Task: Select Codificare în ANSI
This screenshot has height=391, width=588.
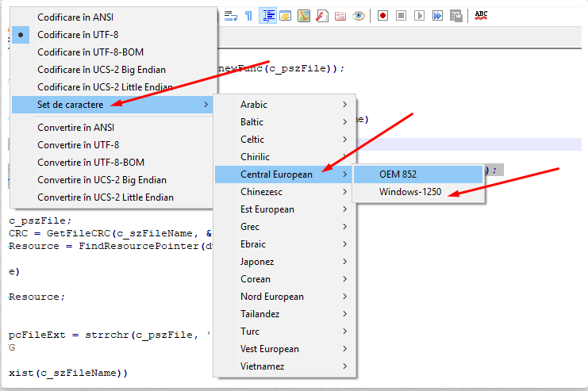Action: [x=114, y=17]
